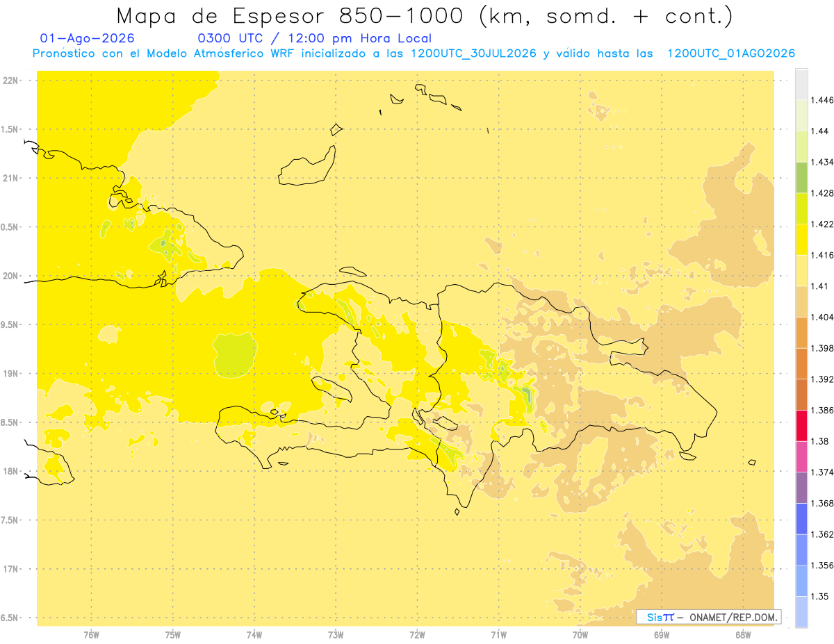
Task: Click the colorbar value 1.356
Action: click(822, 565)
